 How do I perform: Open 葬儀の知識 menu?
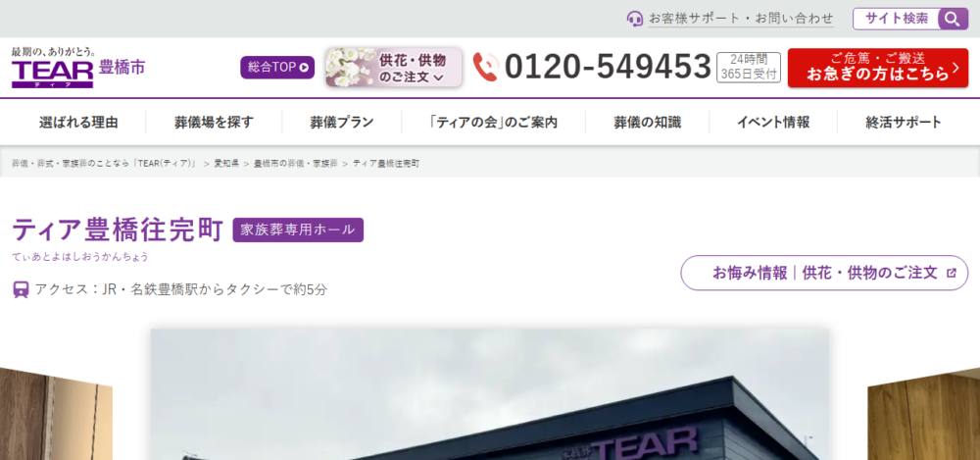click(648, 122)
